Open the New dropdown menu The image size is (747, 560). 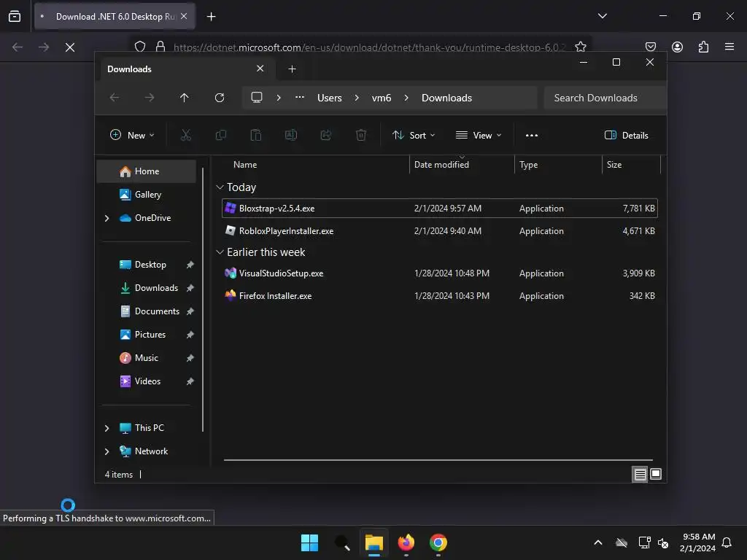pyautogui.click(x=132, y=135)
